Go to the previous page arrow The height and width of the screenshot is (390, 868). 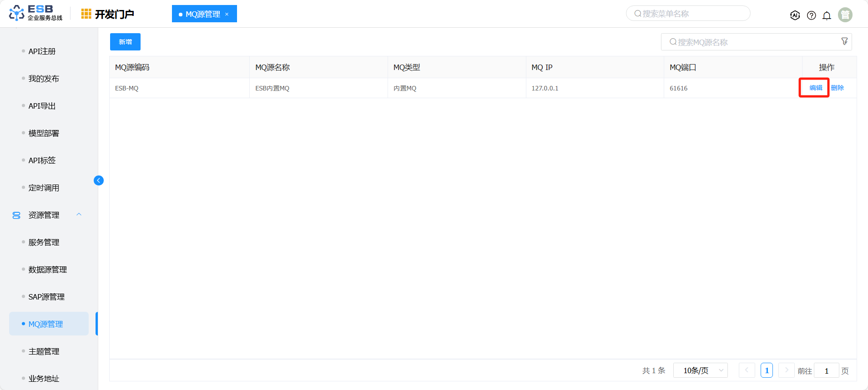pos(747,370)
